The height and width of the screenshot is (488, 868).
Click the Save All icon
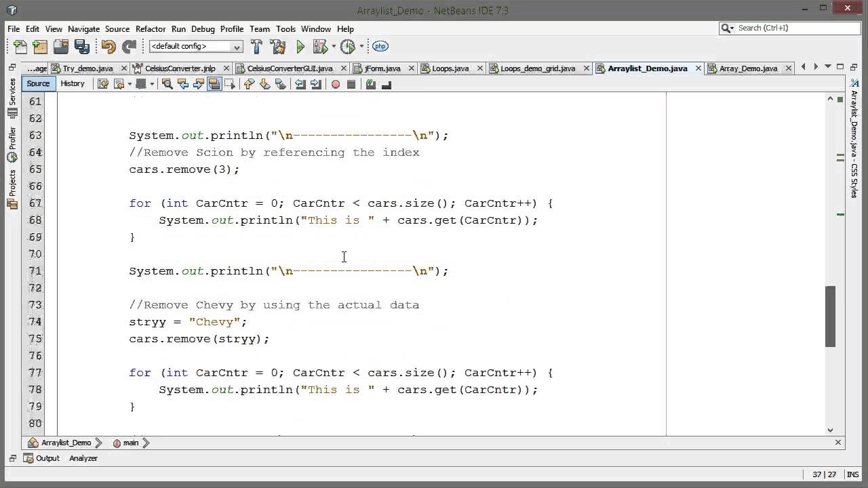coord(82,46)
